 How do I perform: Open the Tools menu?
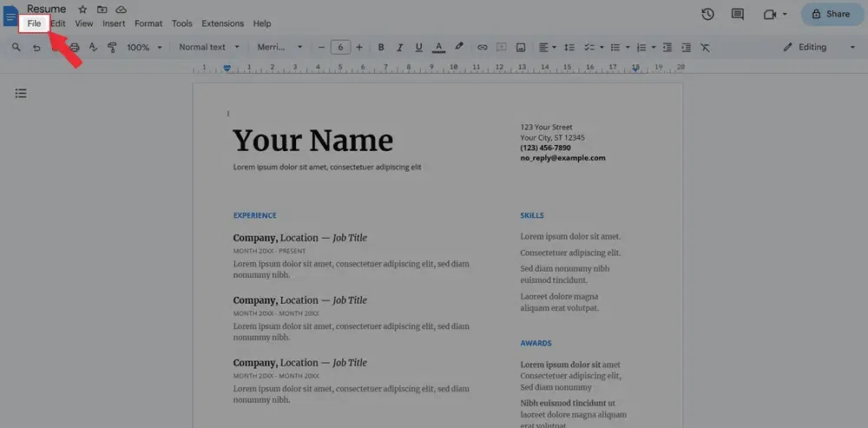[182, 23]
